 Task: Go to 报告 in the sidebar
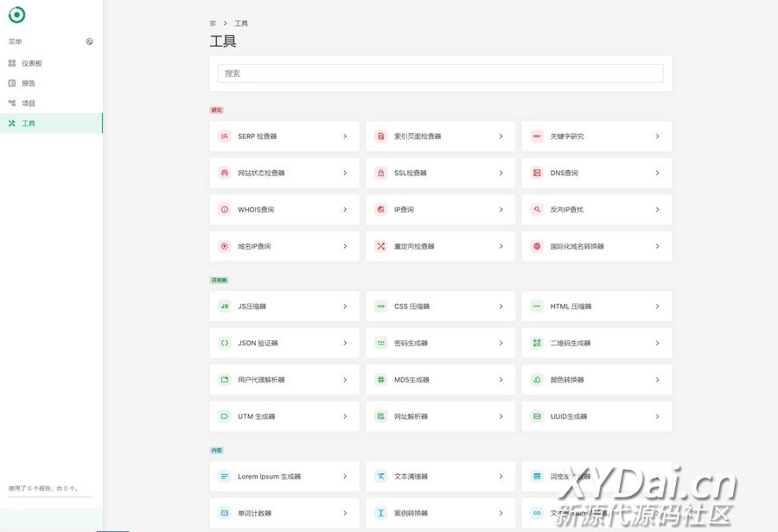point(29,84)
